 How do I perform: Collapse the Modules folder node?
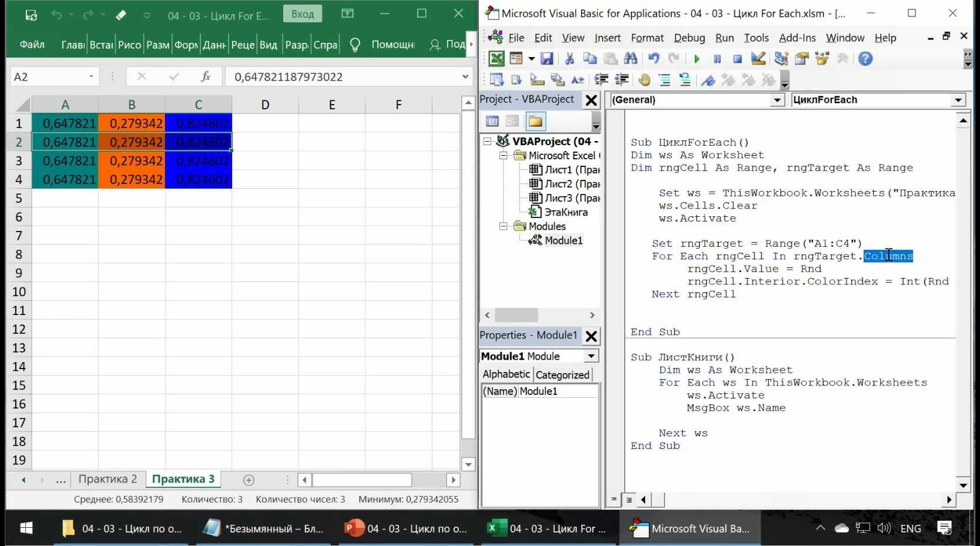[504, 226]
